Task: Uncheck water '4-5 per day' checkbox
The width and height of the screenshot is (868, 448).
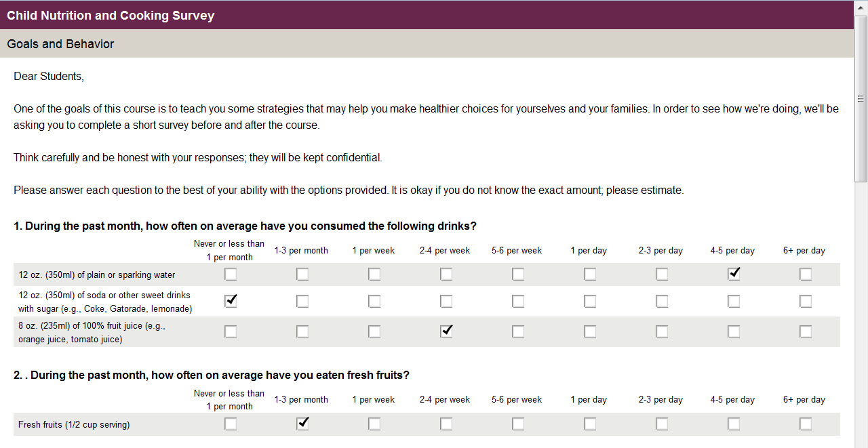Action: tap(734, 274)
